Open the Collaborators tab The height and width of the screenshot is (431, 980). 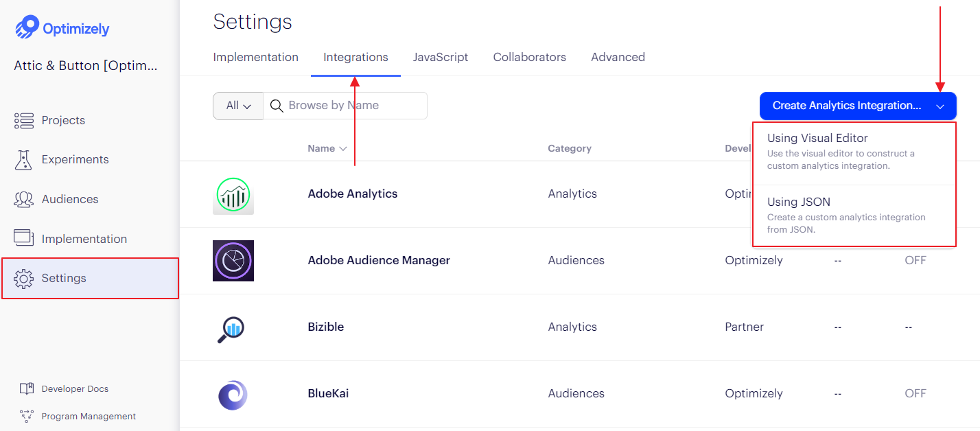[529, 58]
